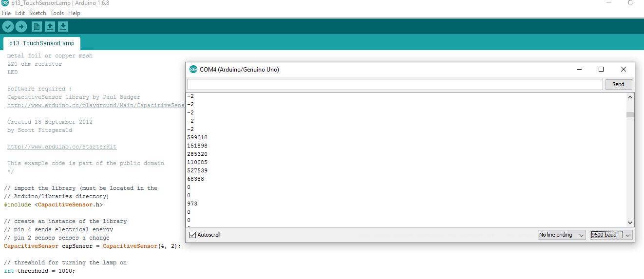
Task: Focus the serial monitor input field
Action: point(395,84)
